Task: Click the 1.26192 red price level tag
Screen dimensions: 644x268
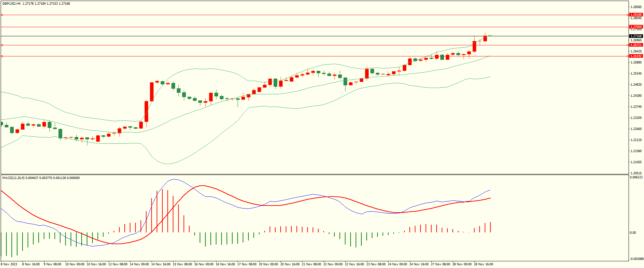Action: click(636, 56)
